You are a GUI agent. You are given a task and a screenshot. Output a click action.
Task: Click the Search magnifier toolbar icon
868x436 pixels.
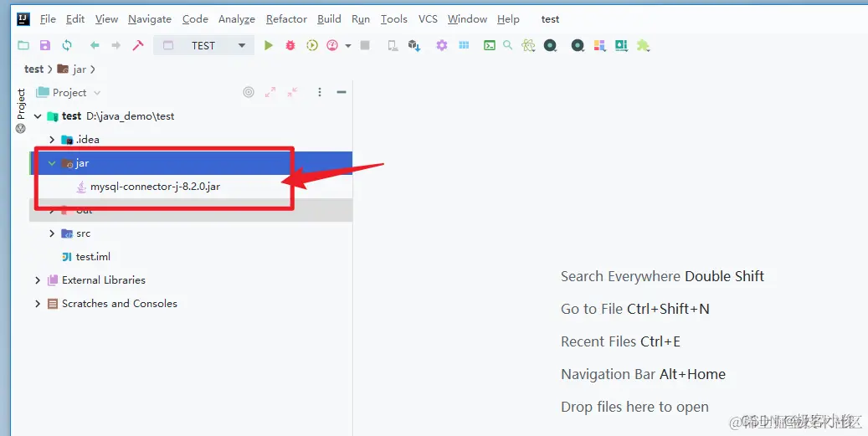(x=507, y=45)
